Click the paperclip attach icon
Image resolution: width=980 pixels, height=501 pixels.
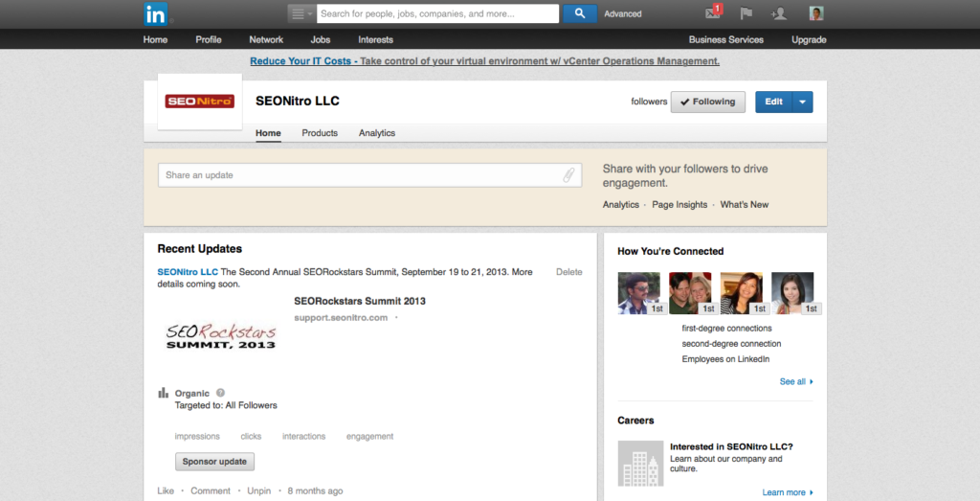pos(568,175)
